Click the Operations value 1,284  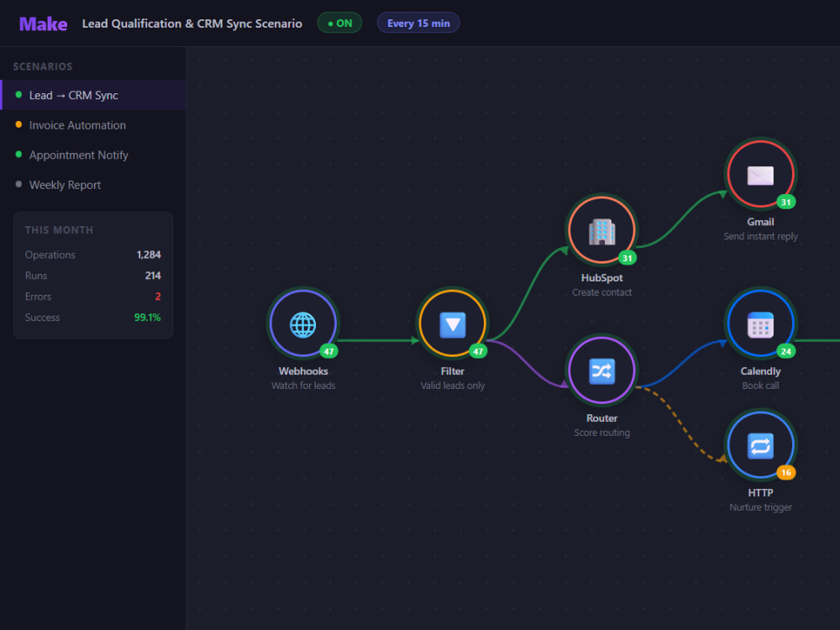click(x=149, y=255)
